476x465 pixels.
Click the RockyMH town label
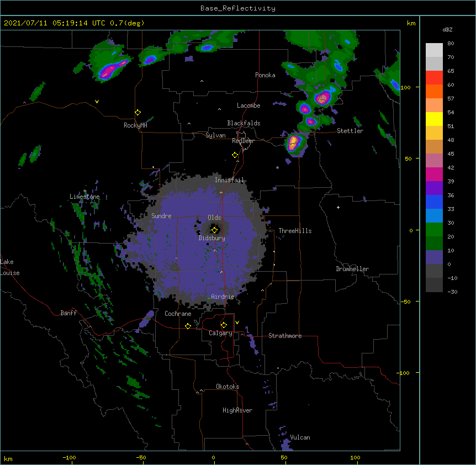tap(135, 125)
